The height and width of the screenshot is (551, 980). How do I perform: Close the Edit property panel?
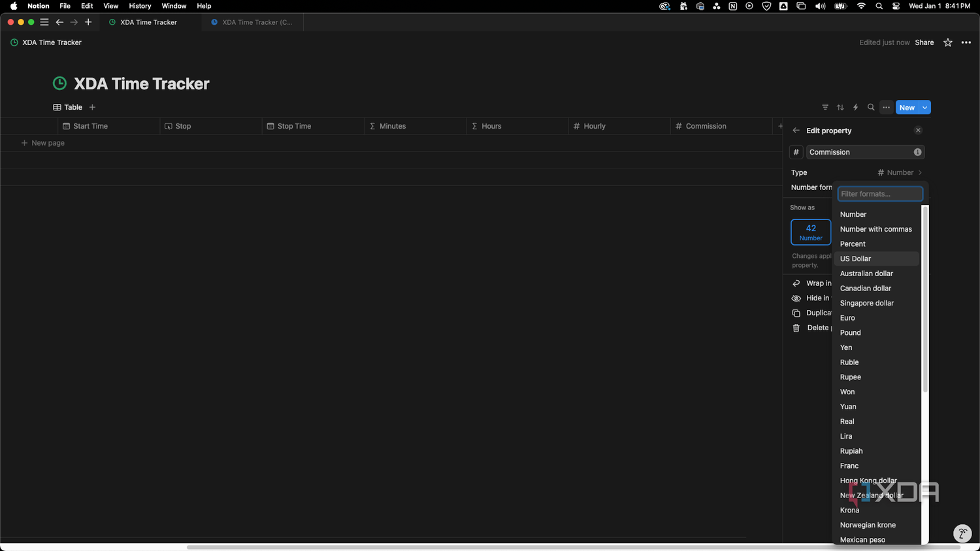[x=918, y=131]
